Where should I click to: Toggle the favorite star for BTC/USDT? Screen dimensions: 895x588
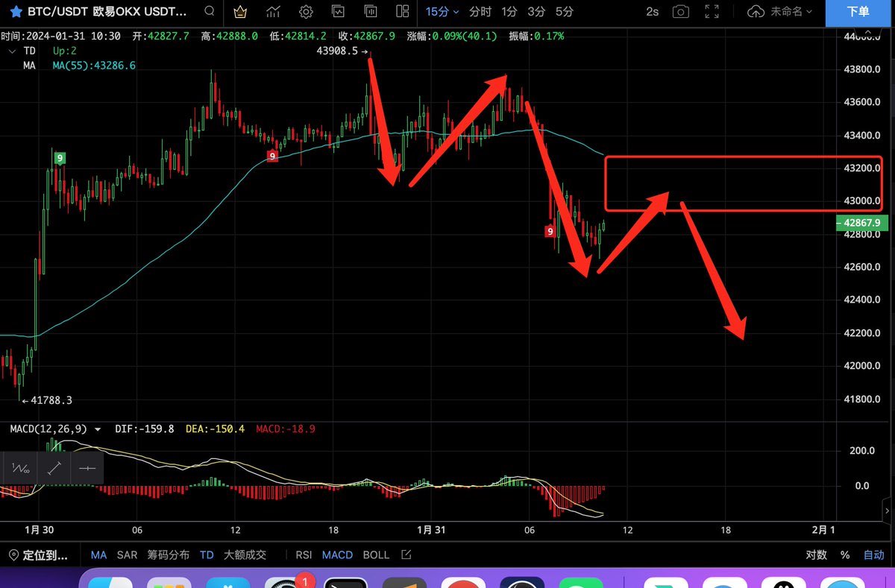click(x=16, y=12)
